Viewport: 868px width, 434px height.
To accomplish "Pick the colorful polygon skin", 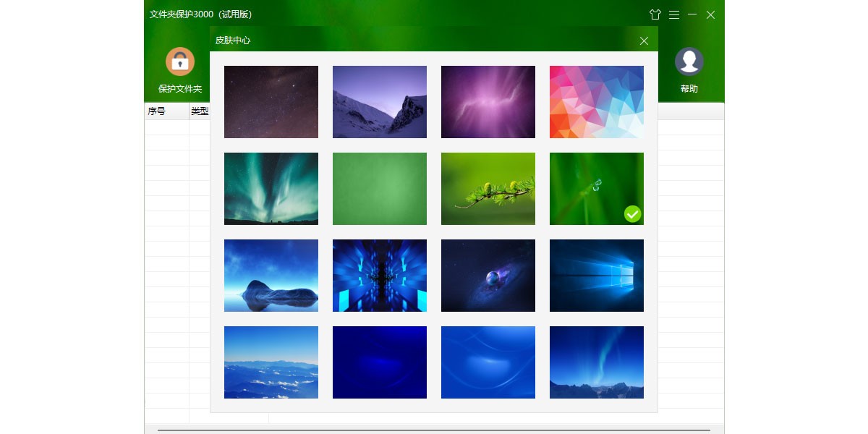I will (596, 102).
